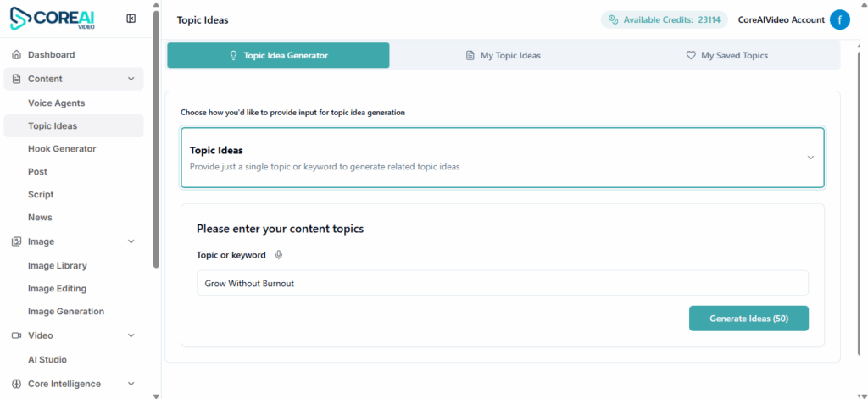The width and height of the screenshot is (868, 399).
Task: Collapse the Image section chevron
Action: (x=131, y=241)
